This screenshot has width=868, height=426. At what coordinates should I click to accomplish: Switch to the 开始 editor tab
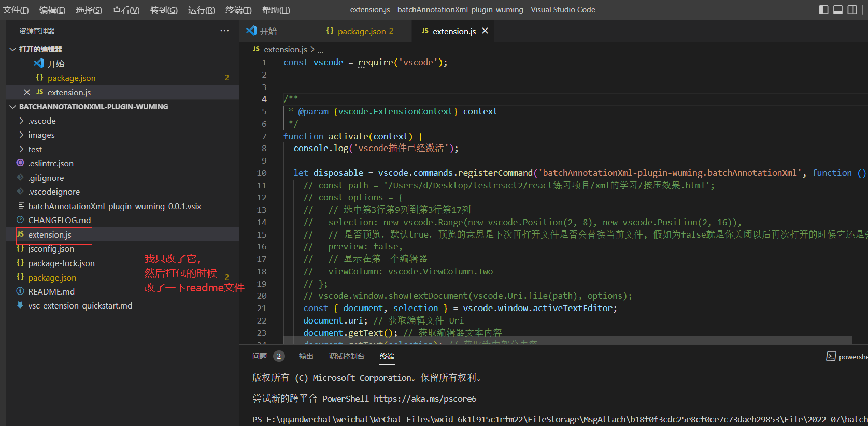278,31
